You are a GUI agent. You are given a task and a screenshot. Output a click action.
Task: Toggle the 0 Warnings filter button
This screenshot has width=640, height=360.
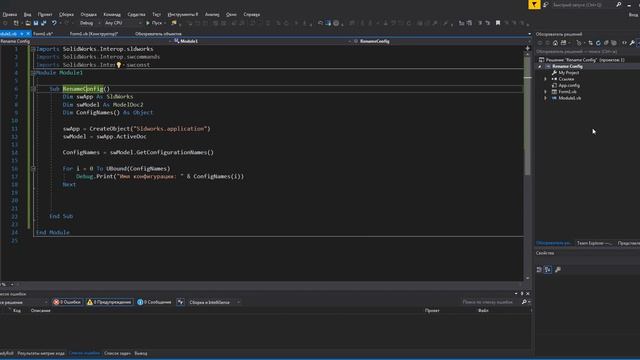tap(109, 302)
